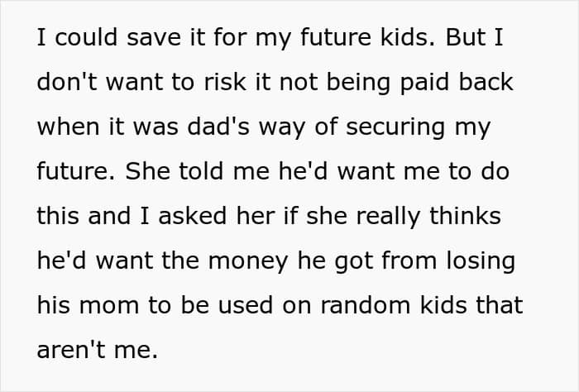This screenshot has height=392, width=579.
Task: Click the word "told" in the text
Action: [201, 171]
